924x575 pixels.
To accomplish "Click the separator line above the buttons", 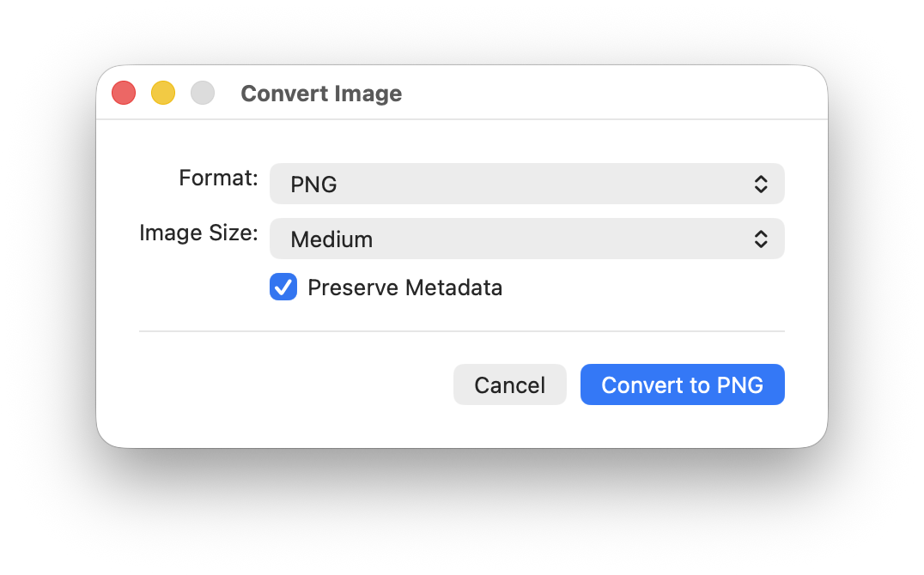I will point(461,330).
